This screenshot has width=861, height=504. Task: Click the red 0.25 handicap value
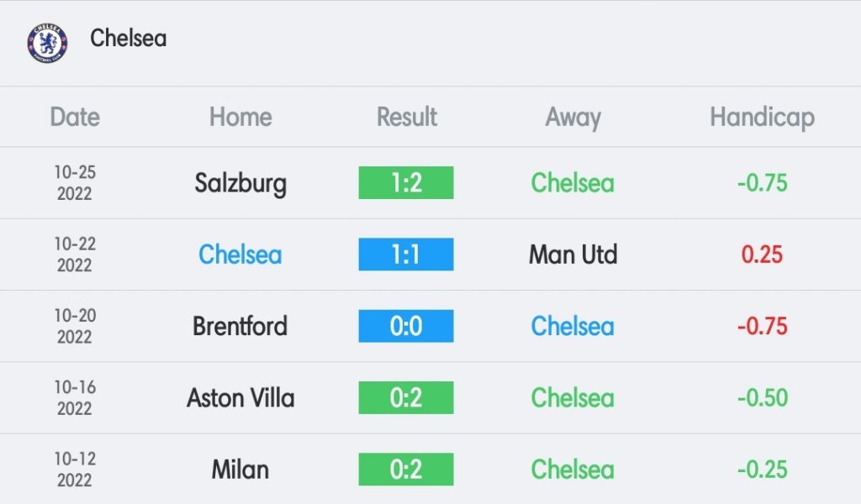pos(762,255)
